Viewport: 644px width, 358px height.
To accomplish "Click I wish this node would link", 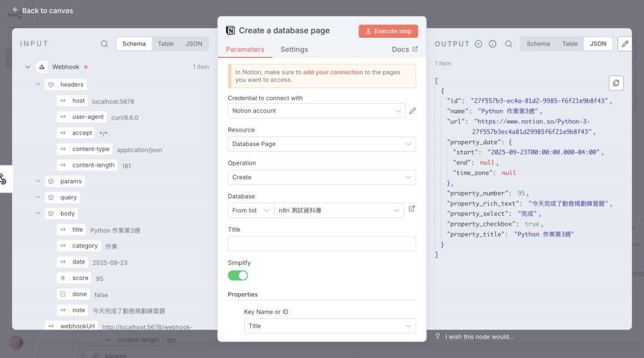I will pos(479,337).
